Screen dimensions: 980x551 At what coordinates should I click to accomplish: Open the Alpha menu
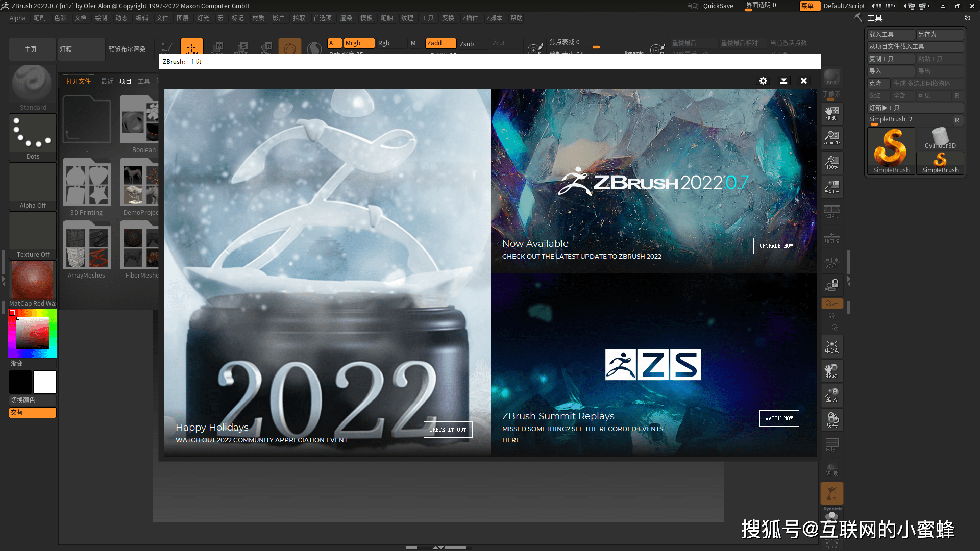click(x=17, y=18)
